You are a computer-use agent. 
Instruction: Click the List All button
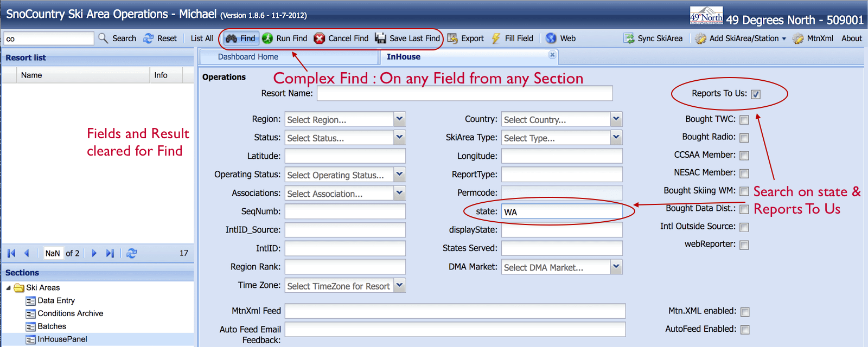pos(202,38)
